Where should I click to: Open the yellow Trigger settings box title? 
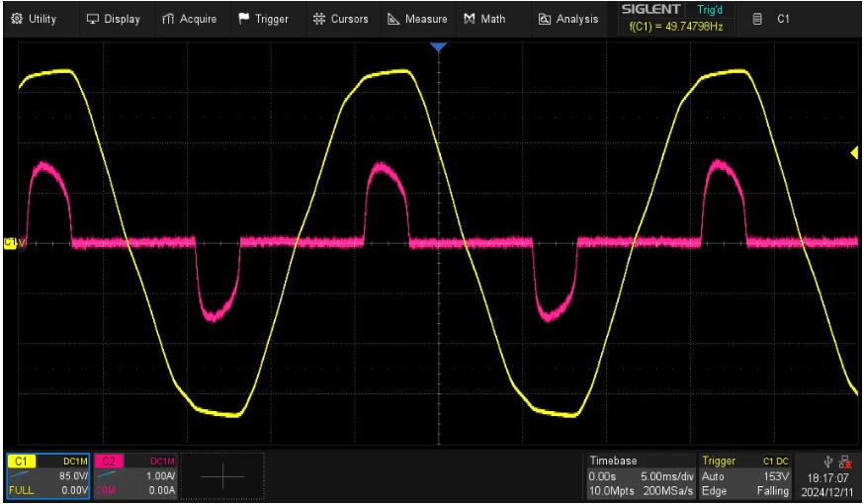click(719, 461)
